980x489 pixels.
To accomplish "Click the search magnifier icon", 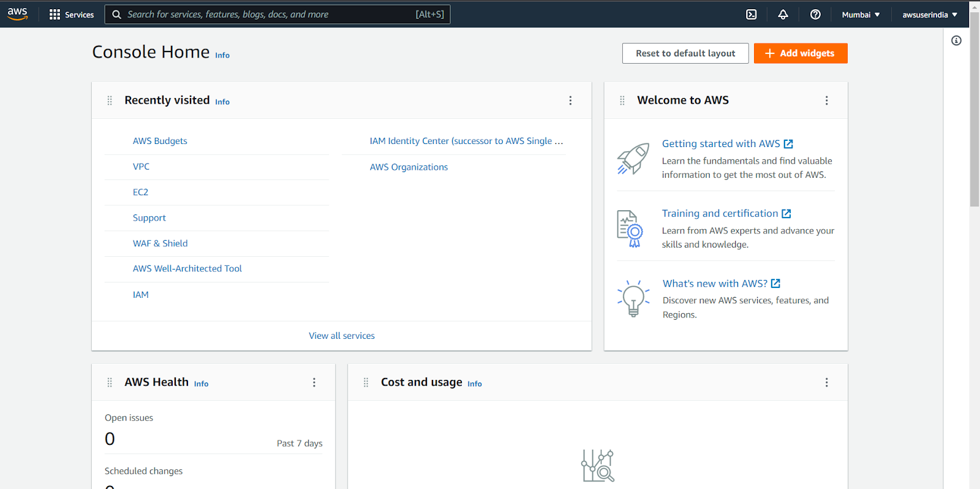I will [116, 15].
